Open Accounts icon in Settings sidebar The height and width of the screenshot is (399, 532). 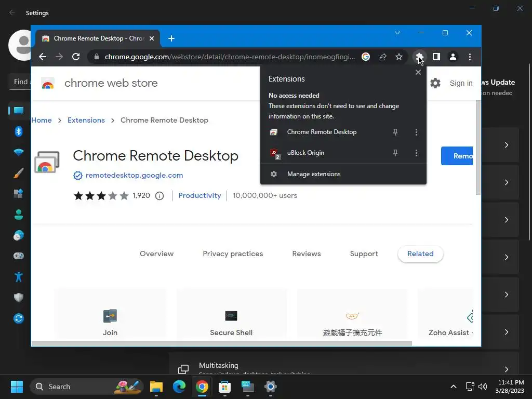point(19,215)
